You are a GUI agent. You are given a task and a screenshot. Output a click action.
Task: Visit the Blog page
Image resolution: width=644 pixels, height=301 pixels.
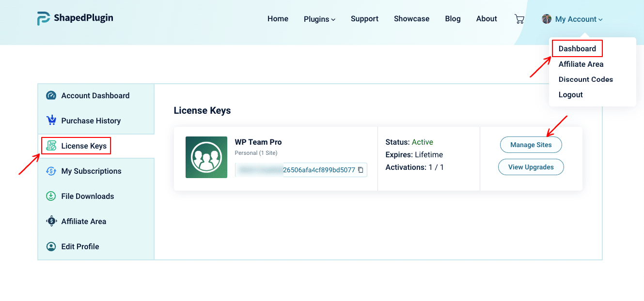(x=453, y=19)
